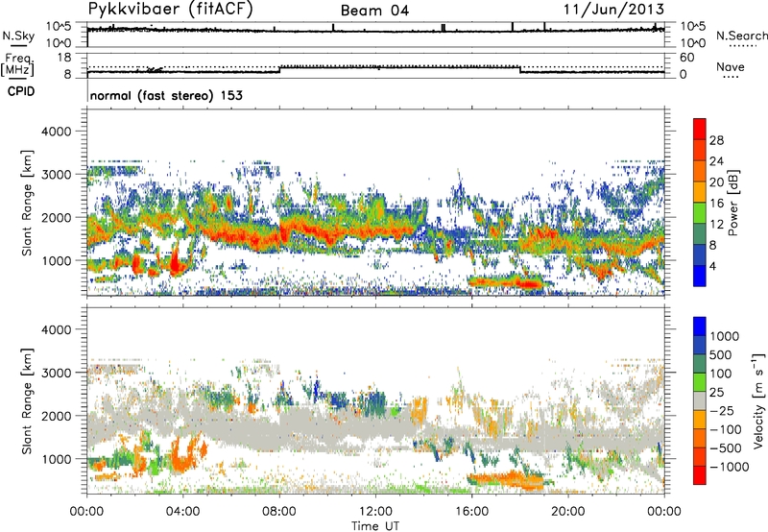
Task: Click the light green 12–16 dB Power segment
Action: [x=700, y=213]
